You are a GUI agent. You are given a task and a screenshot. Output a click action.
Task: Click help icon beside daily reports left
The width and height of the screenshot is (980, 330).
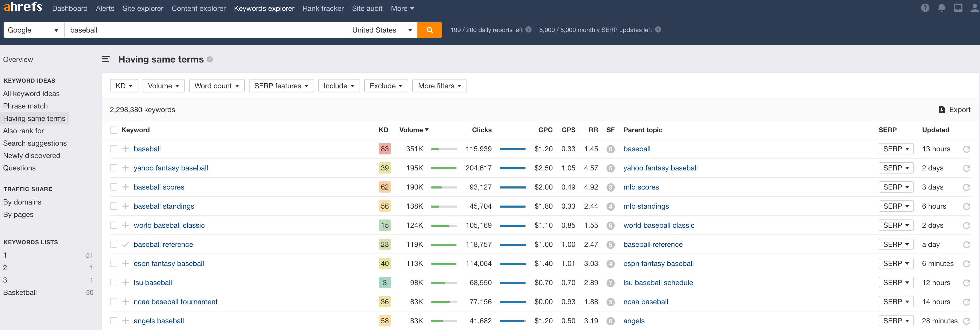coord(528,30)
